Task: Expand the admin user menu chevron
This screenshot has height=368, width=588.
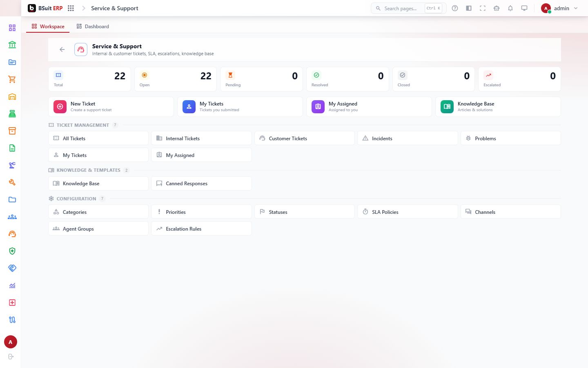Action: (576, 8)
